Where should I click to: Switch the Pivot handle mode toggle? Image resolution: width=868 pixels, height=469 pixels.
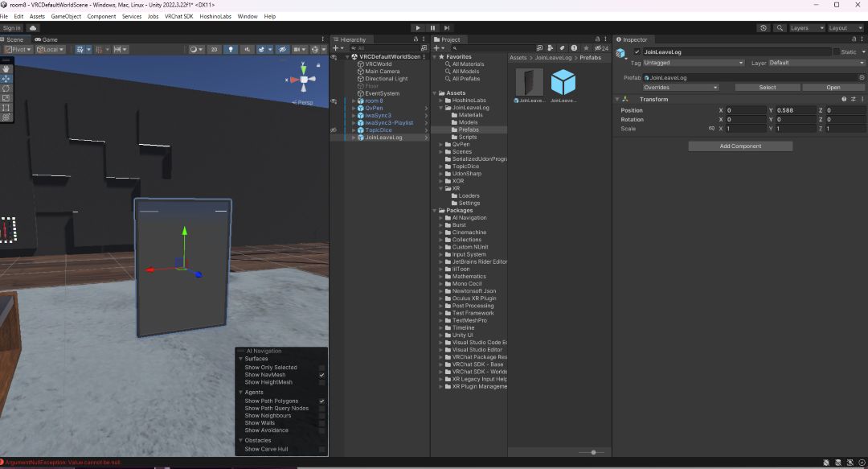coord(16,50)
